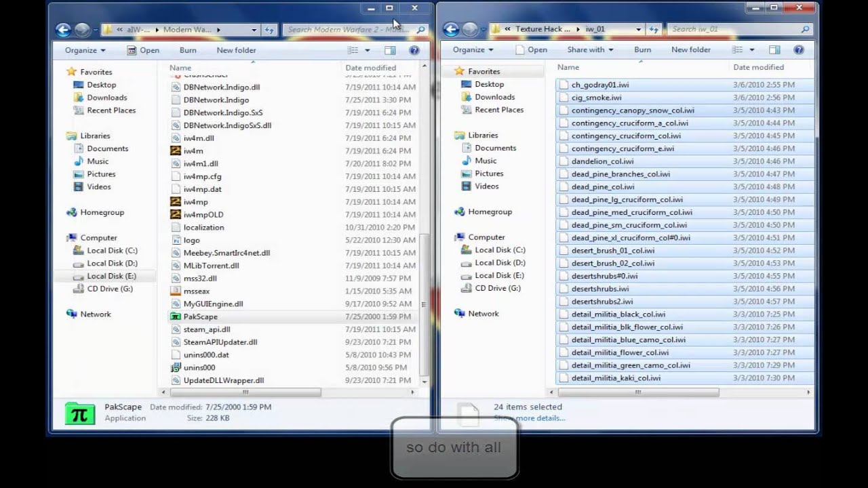Sort by Date modified in left window
Viewport: 868px width, 488px height.
click(x=370, y=68)
